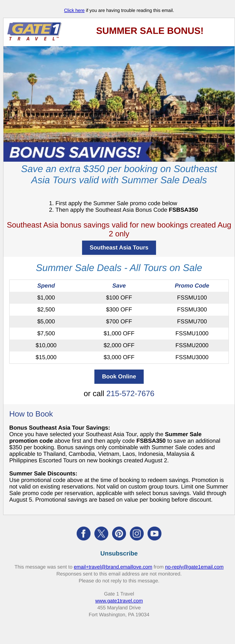Image resolution: width=235 pixels, height=644 pixels.
Task: Click the Summer Sale Deals heading
Action: pos(119,268)
